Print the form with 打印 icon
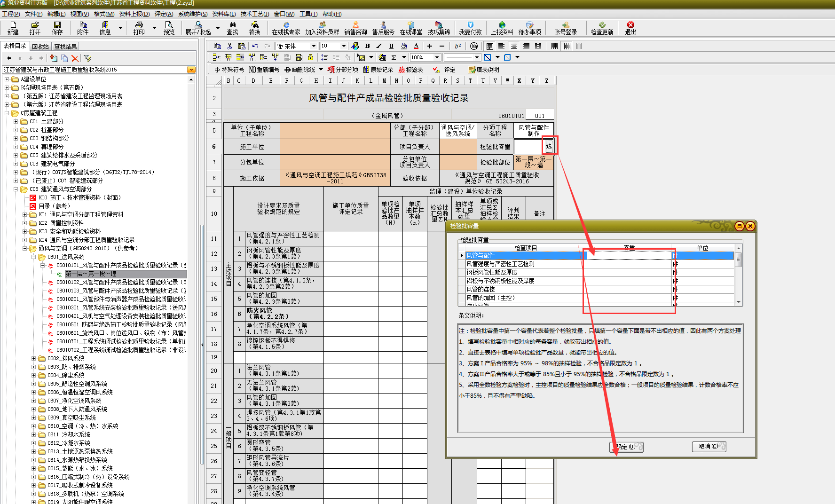The image size is (835, 504). pyautogui.click(x=139, y=28)
